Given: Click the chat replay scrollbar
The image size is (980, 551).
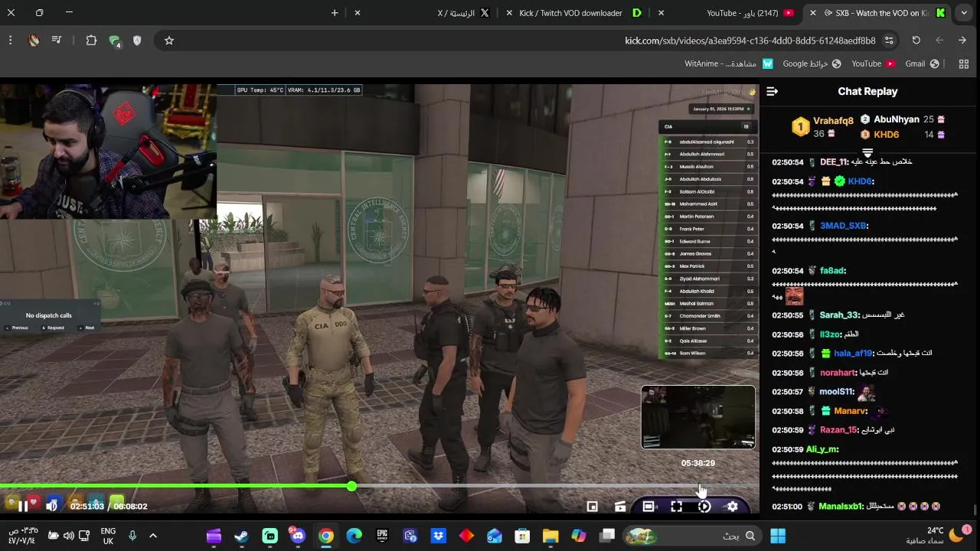Looking at the screenshot, I should 975,509.
